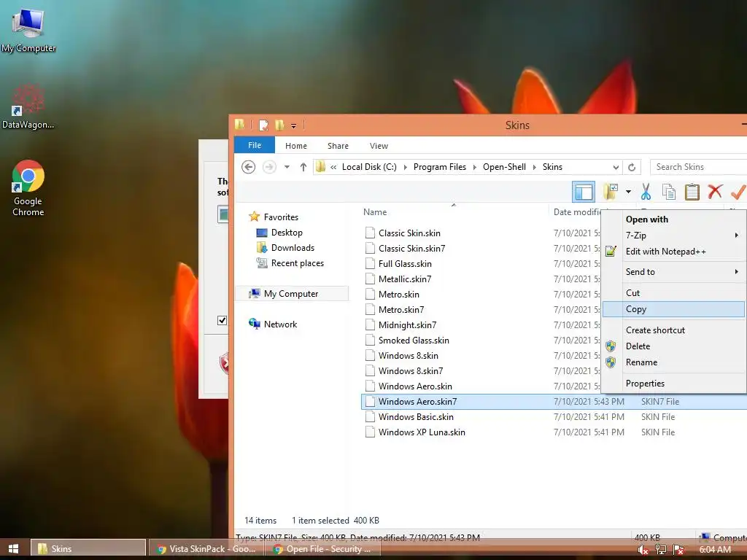Viewport: 747px width, 560px height.
Task: Switch to the Share ribbon tab
Action: (338, 146)
